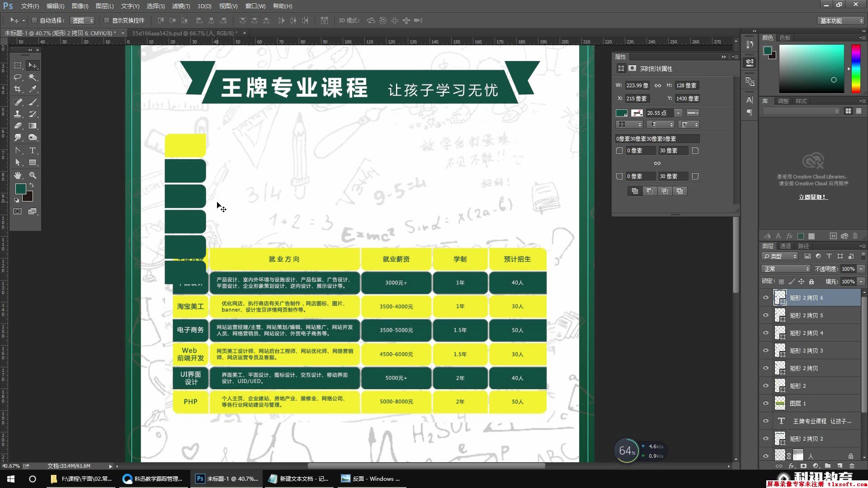Select the Pen tool

pos(18,150)
